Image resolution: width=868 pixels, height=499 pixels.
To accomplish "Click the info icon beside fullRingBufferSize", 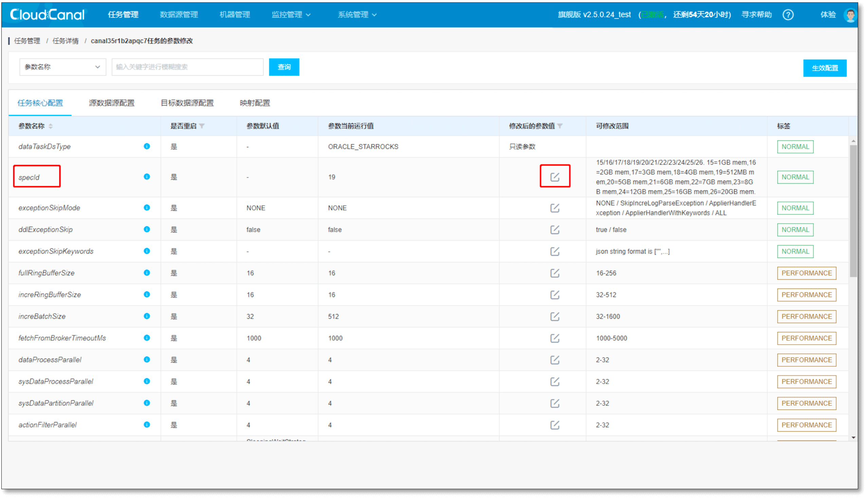I will (x=147, y=273).
